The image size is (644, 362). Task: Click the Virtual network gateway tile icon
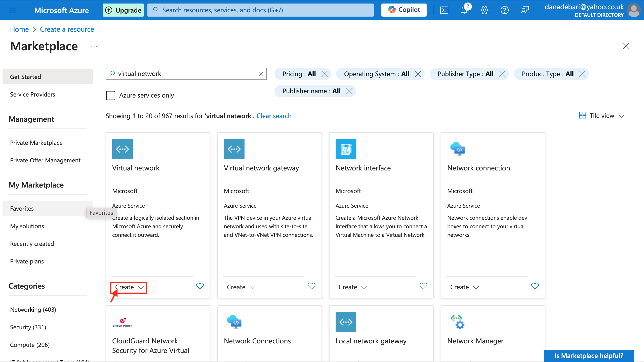(x=234, y=149)
